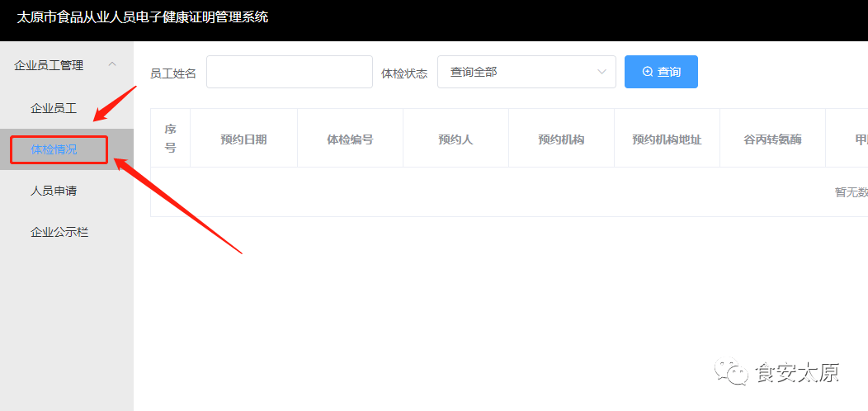Select 体检情况 in the sidebar
Image resolution: width=868 pixels, height=411 pixels.
click(x=54, y=149)
